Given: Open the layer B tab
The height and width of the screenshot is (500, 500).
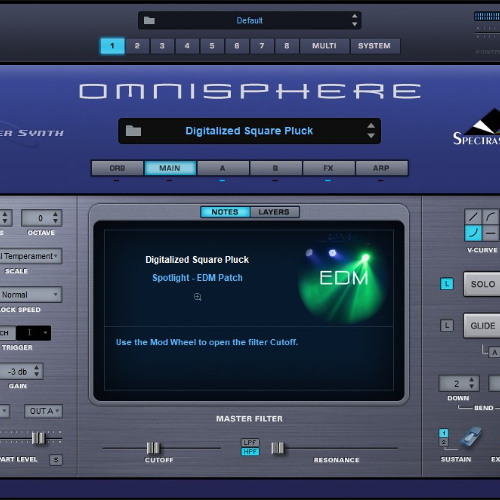Looking at the screenshot, I should (275, 168).
